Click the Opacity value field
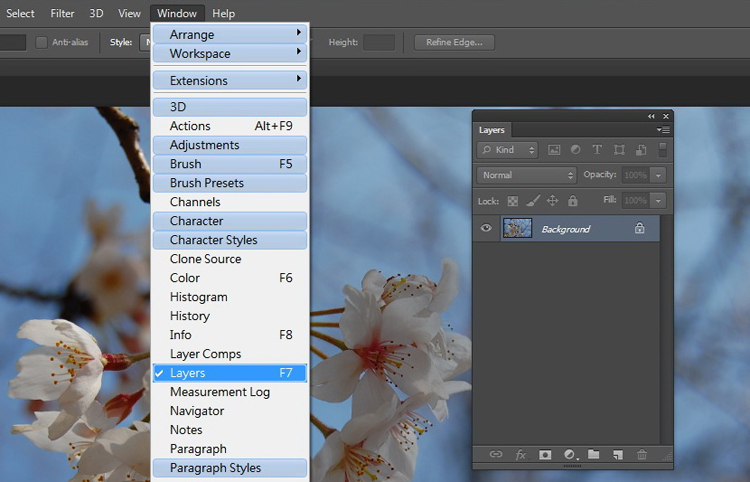 636,175
